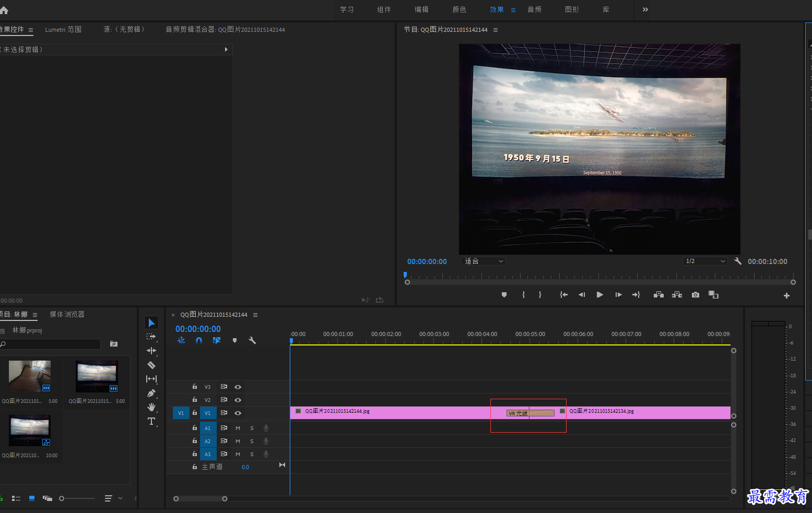This screenshot has height=513, width=812.
Task: Switch to 编辑 workspace
Action: pyautogui.click(x=421, y=9)
